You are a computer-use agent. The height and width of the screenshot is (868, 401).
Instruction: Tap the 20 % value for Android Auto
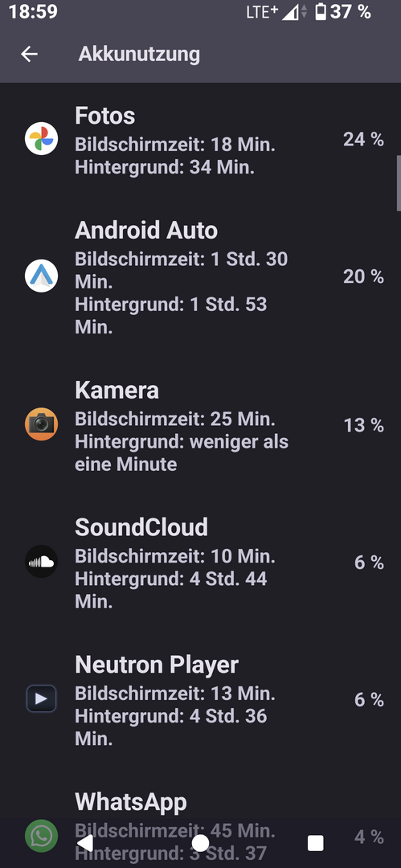pos(363,276)
